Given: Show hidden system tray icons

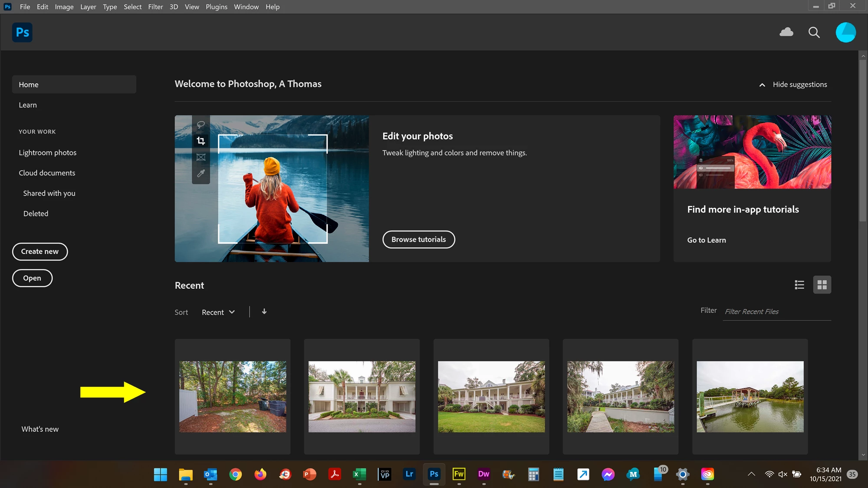Looking at the screenshot, I should [x=751, y=474].
